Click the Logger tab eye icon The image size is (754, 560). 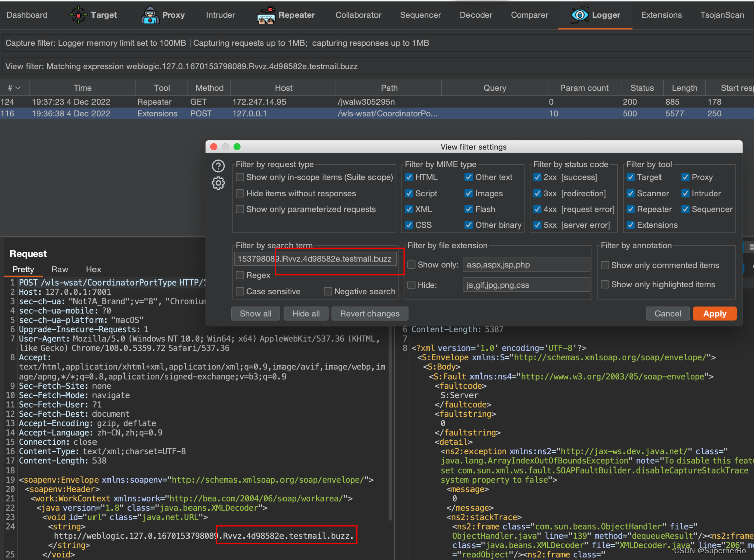coord(580,15)
